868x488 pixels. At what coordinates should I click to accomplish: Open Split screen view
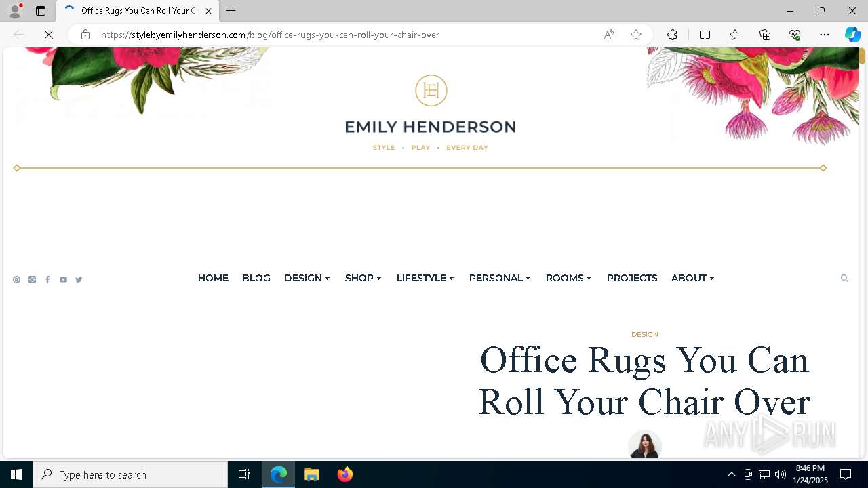705,35
